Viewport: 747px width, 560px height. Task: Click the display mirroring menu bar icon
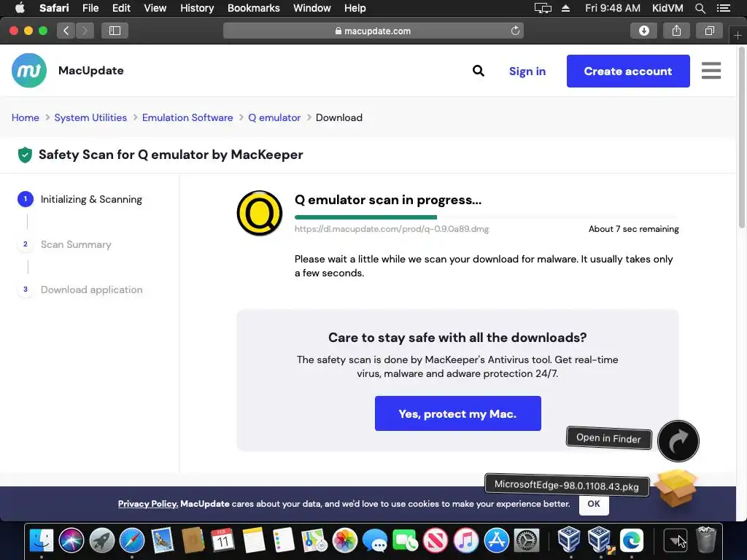543,8
